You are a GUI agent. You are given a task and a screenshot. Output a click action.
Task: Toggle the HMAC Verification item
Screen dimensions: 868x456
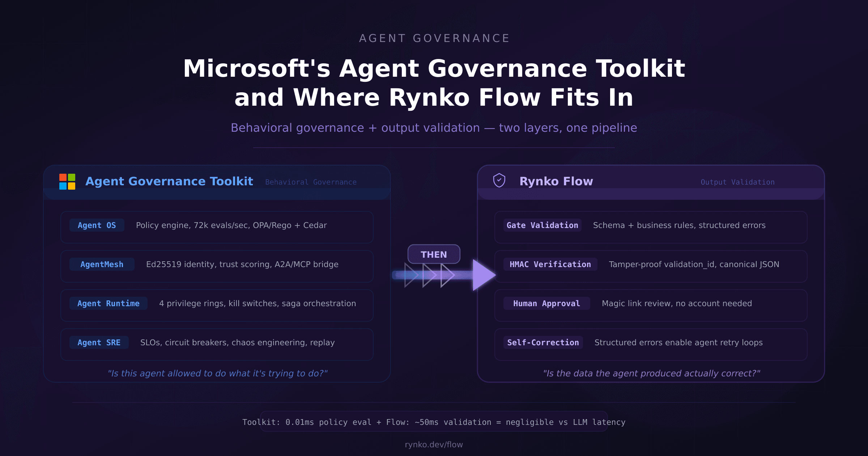pos(550,264)
